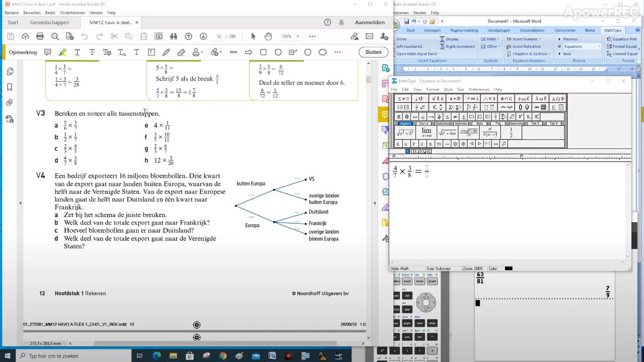Screen dimensions: 644x362
Task: Click the email envelope icon in Acrobat
Action: 370,36
